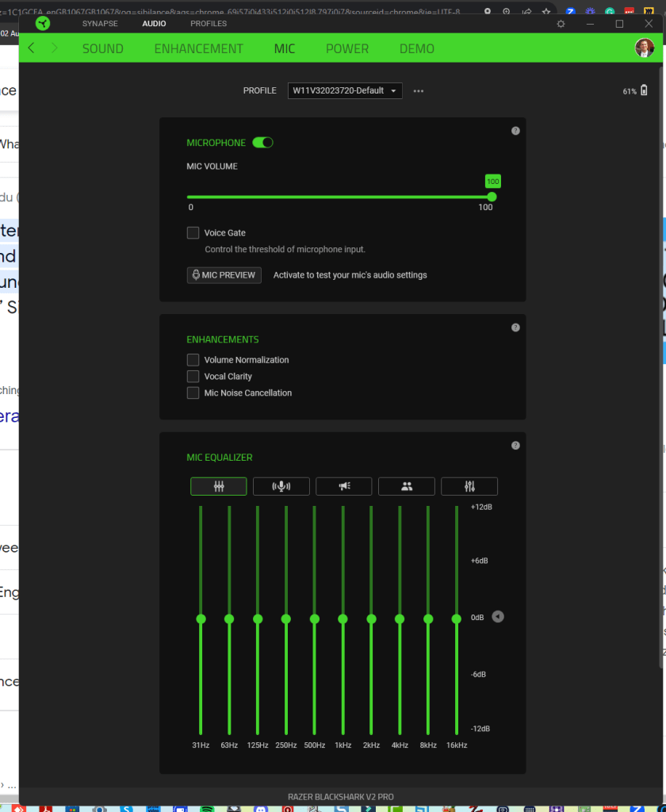Click the 31Hz equalizer slider handle
This screenshot has height=812, width=666.
click(x=201, y=619)
